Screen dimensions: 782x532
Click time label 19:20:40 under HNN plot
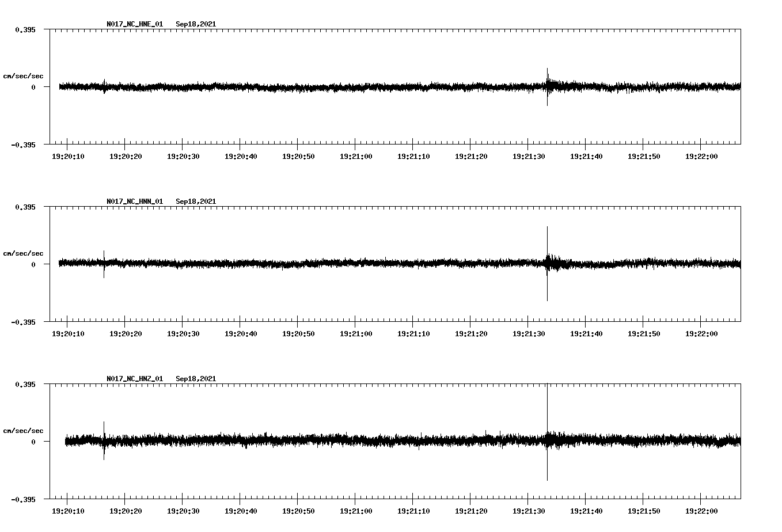point(241,334)
